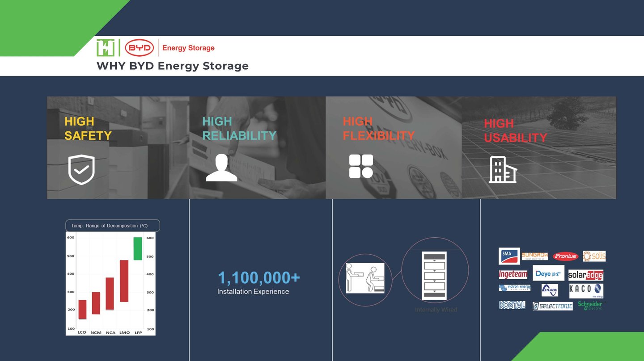The width and height of the screenshot is (644, 361).
Task: Click the 'Internally Wired' caption
Action: tap(436, 310)
